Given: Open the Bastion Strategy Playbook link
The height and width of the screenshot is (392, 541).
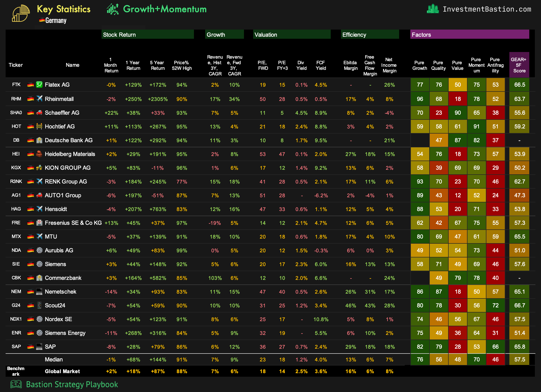Looking at the screenshot, I should point(72,384).
